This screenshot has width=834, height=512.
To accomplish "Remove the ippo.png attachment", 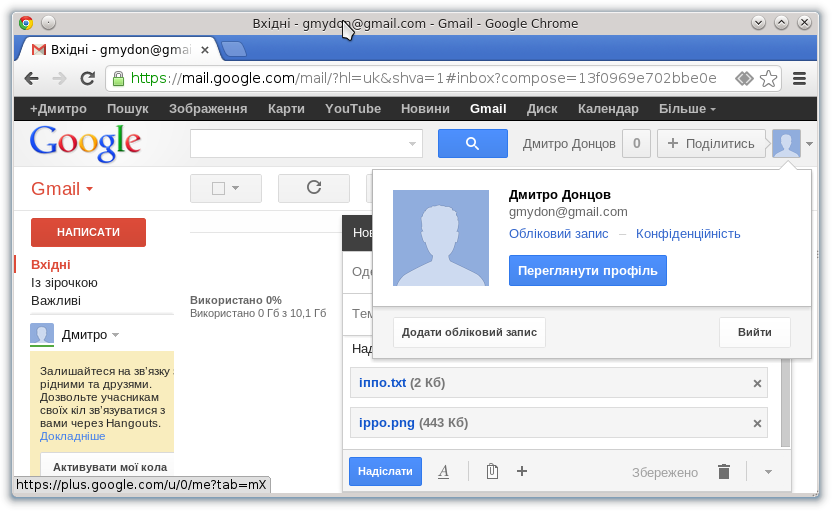I will [x=757, y=424].
